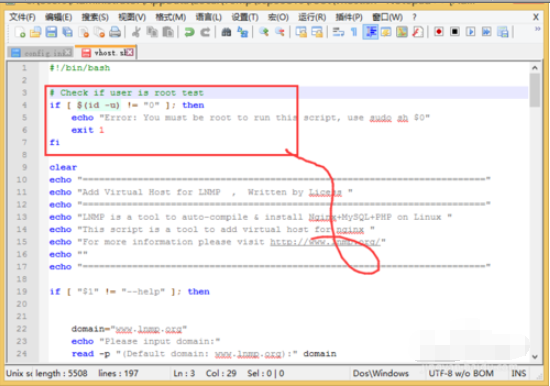Screen dimensions: 550x386
Task: Click the Save All icon
Action: coord(67,32)
